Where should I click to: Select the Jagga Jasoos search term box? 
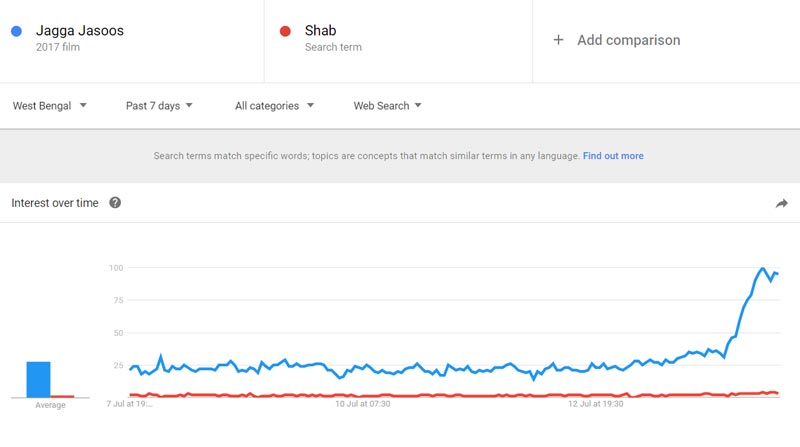coord(132,40)
